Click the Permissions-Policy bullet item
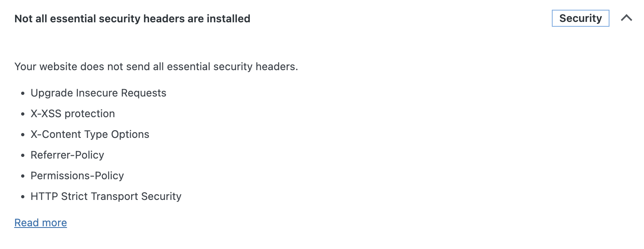 pyautogui.click(x=77, y=176)
